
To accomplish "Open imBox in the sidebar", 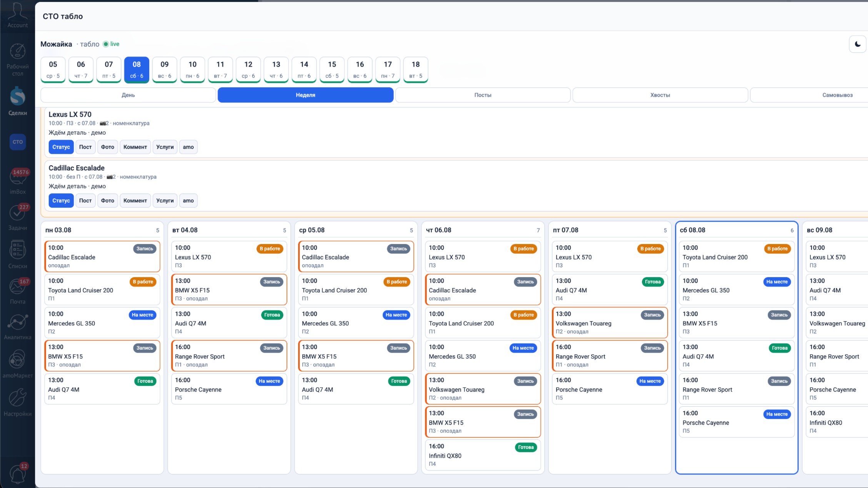I will [17, 181].
